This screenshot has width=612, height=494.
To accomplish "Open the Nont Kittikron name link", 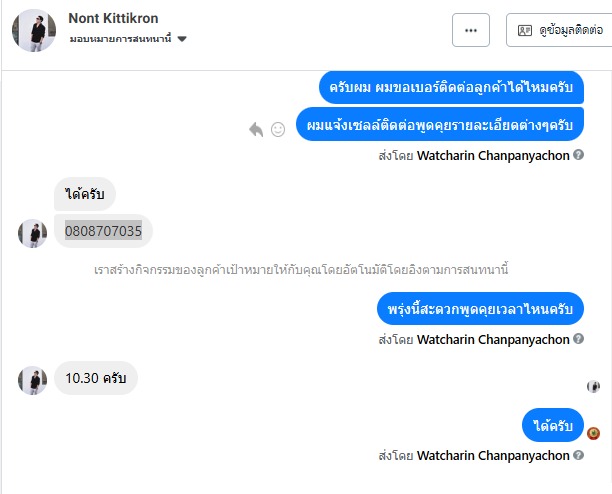I will click(x=113, y=18).
